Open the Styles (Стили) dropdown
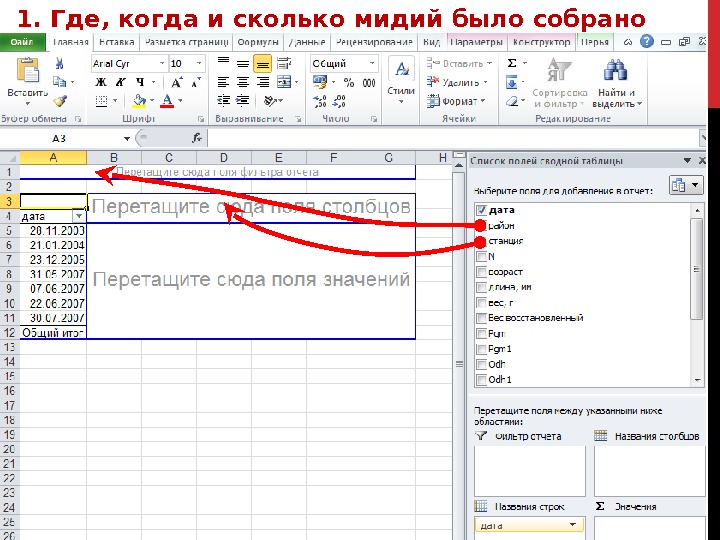This screenshot has width=720, height=540. (401, 83)
